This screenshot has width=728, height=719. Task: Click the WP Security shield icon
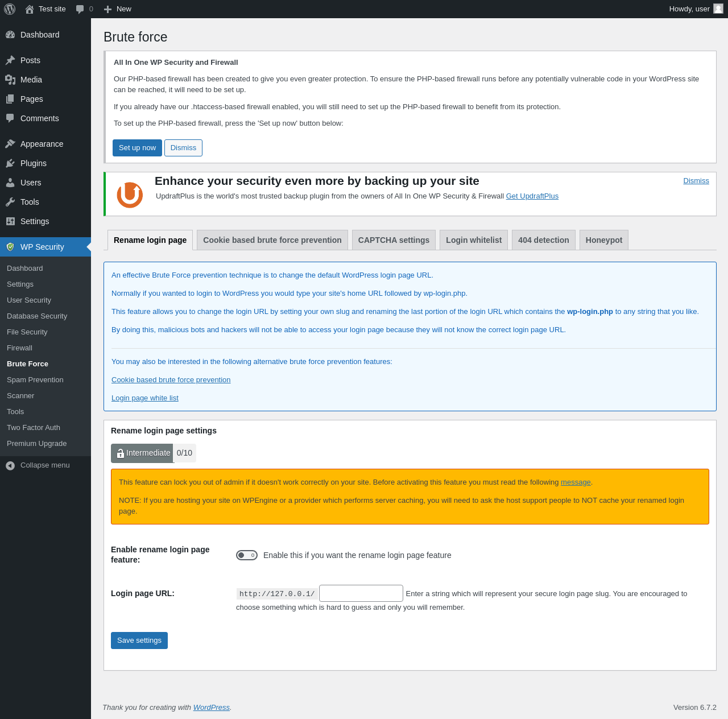pos(10,247)
